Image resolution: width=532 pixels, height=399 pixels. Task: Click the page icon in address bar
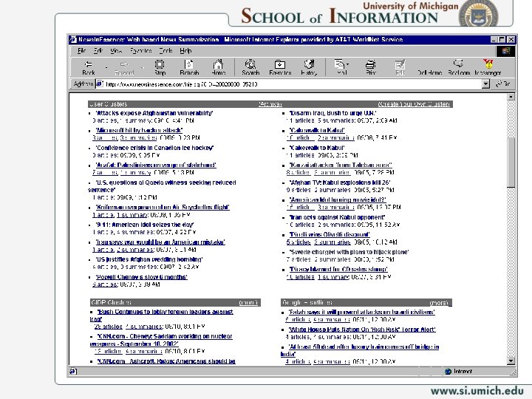100,83
